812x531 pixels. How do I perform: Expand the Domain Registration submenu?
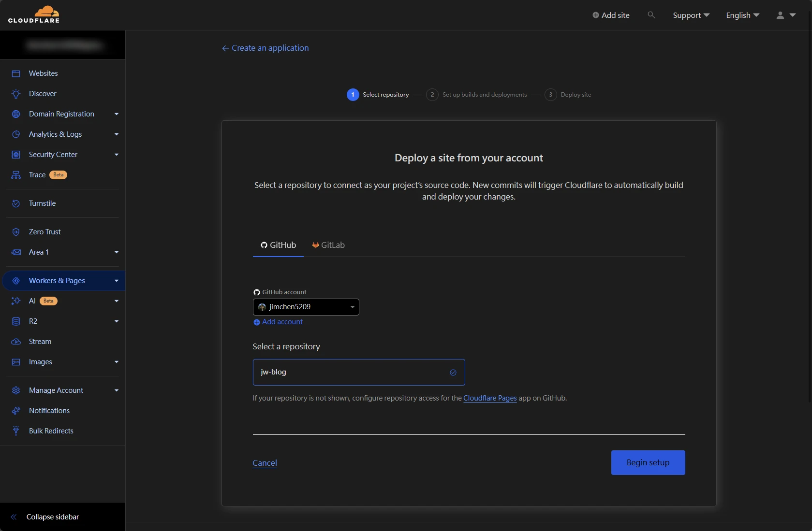pos(116,114)
